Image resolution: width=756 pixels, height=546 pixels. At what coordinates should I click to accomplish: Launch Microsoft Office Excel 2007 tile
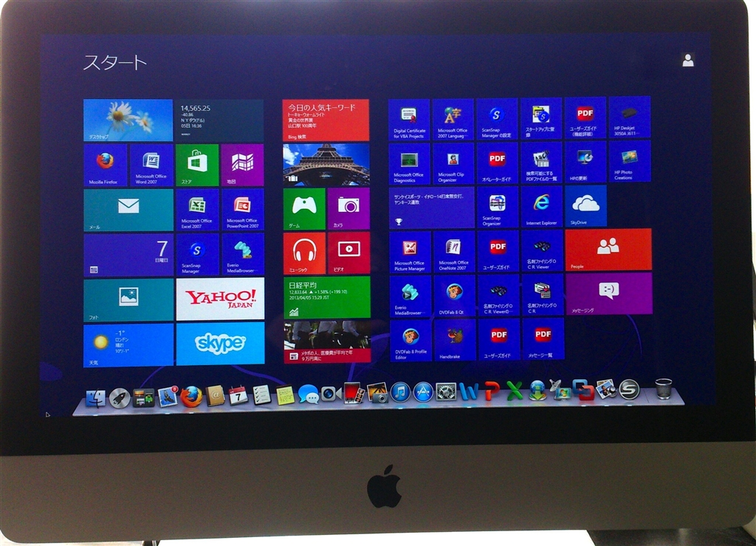pyautogui.click(x=197, y=209)
